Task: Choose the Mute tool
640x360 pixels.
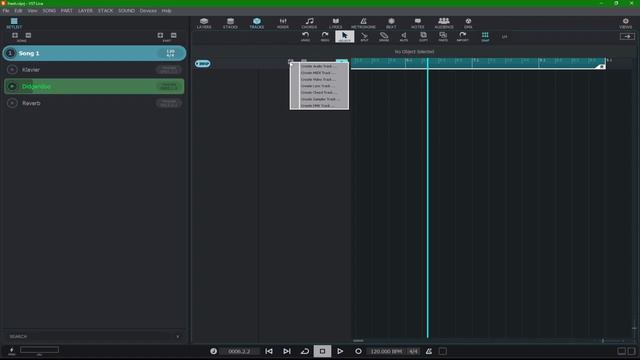Action: point(403,37)
